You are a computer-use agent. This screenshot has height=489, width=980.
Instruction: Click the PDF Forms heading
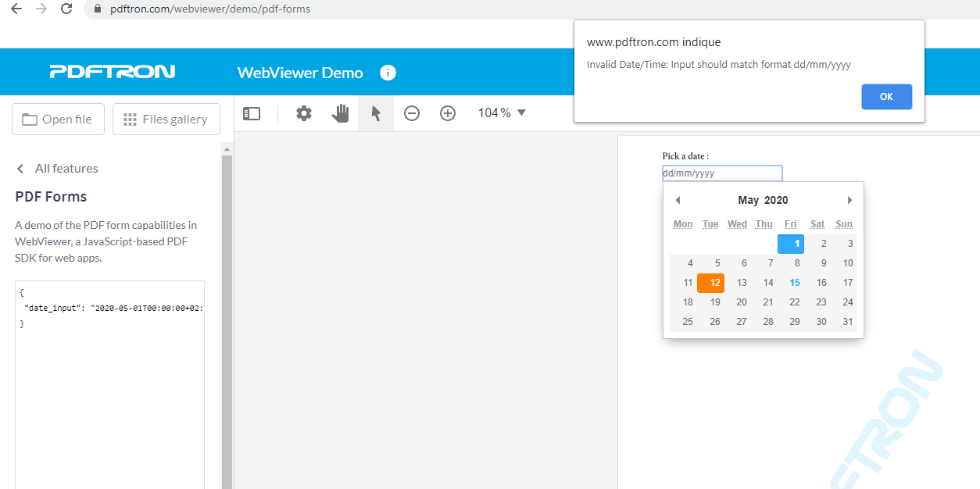click(51, 197)
